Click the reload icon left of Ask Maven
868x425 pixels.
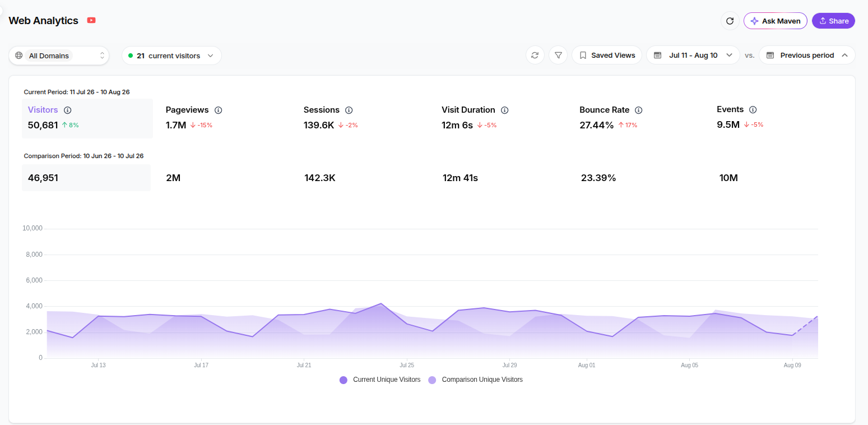tap(730, 21)
